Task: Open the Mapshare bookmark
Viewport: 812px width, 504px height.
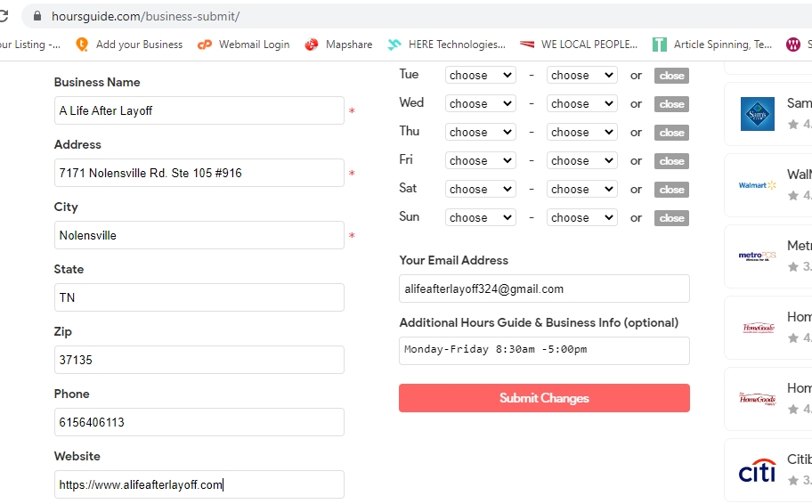Action: coord(338,45)
